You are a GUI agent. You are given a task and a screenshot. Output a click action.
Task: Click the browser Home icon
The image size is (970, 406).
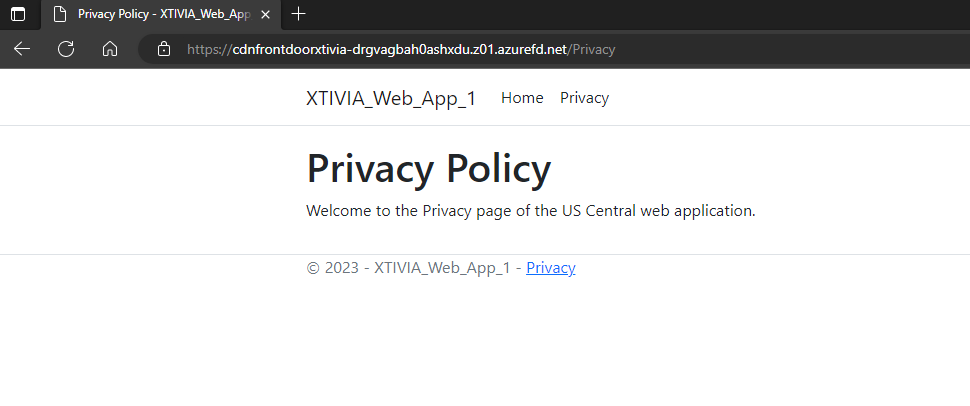coord(110,49)
